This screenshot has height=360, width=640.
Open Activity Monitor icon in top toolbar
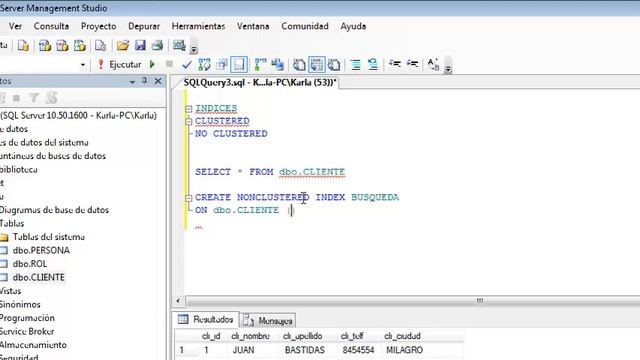(x=179, y=45)
